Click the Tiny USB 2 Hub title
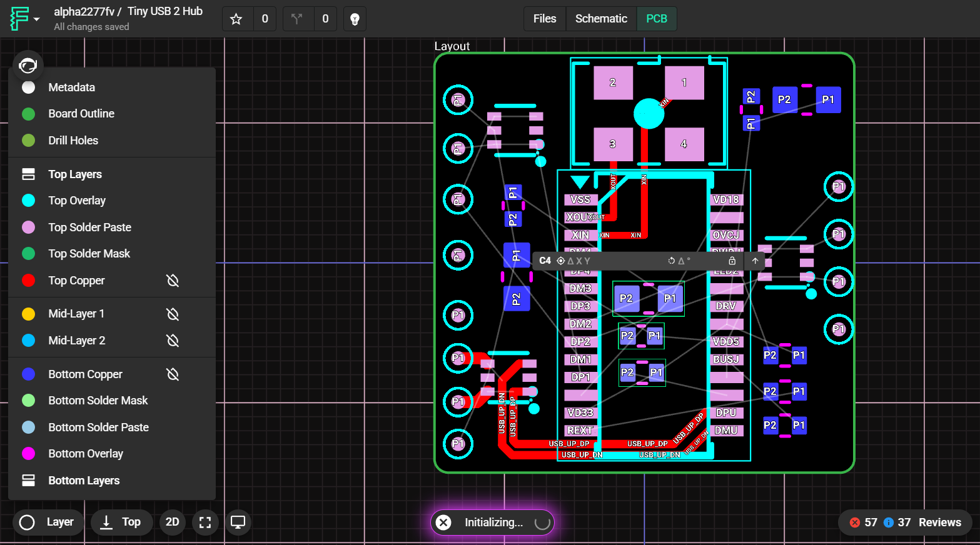The height and width of the screenshot is (545, 980). 165,12
